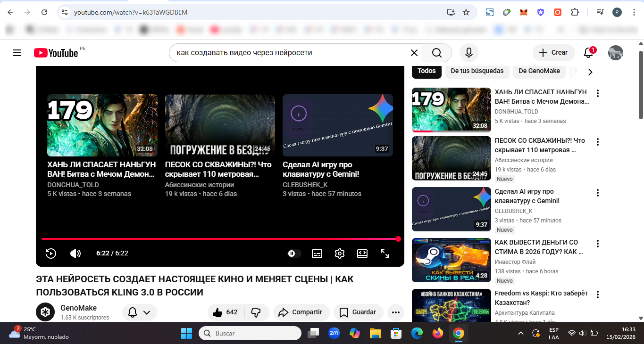Select the De tus búsquedas chip
644x344 pixels.
pos(477,71)
